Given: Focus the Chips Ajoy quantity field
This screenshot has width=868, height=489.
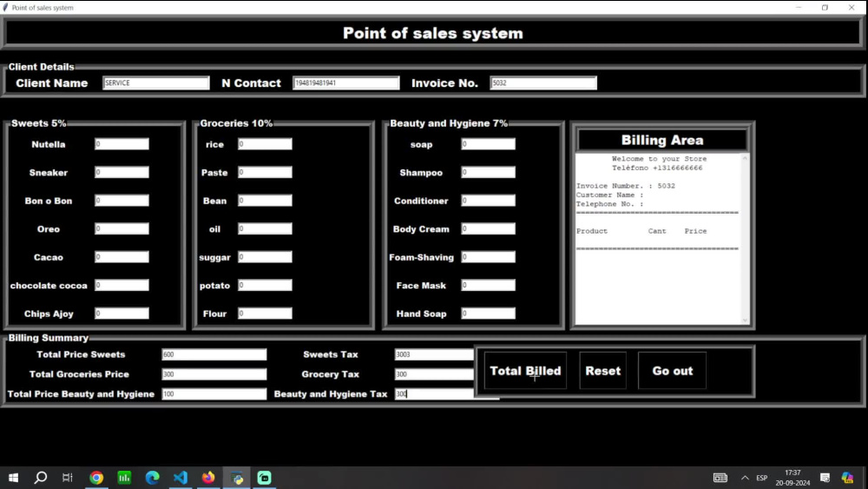Looking at the screenshot, I should tap(122, 314).
